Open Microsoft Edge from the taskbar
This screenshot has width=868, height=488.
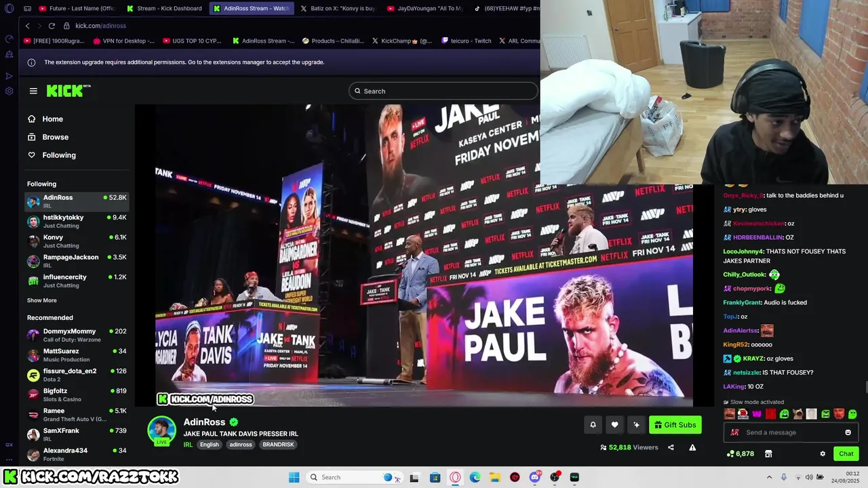click(x=475, y=477)
